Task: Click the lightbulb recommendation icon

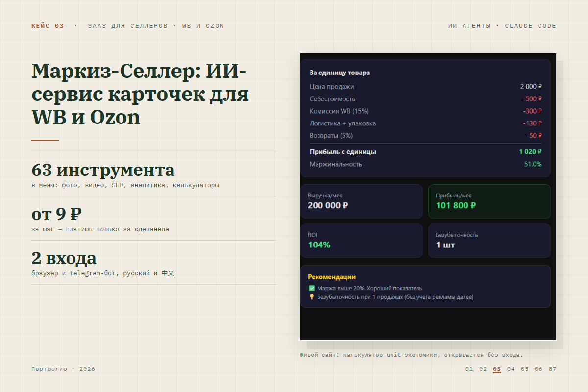Action: [311, 297]
